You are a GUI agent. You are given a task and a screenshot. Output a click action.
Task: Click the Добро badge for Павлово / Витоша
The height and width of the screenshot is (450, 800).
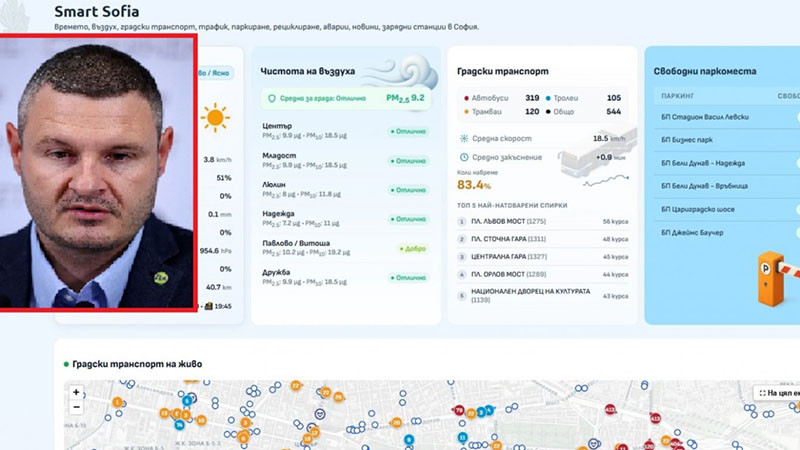(x=413, y=248)
